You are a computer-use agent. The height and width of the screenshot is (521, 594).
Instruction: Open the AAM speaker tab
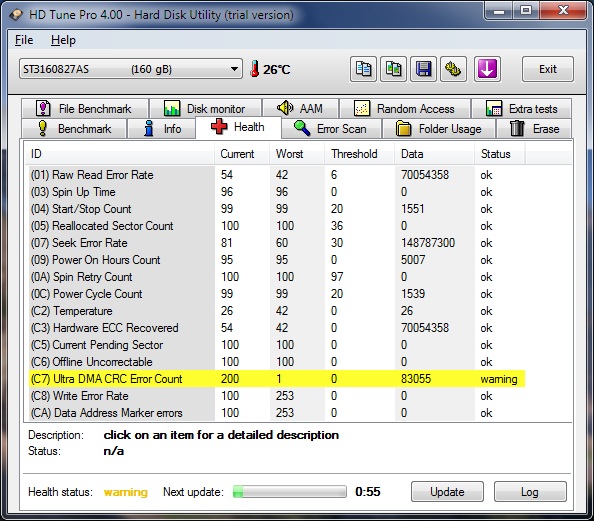tap(300, 109)
